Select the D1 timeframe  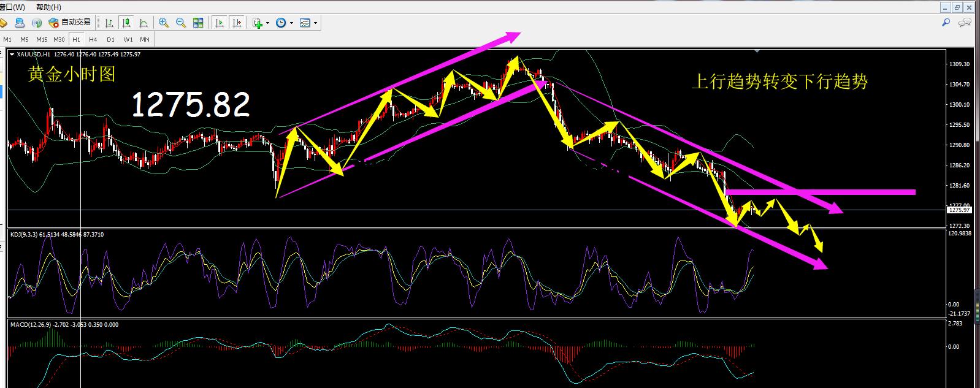[110, 39]
